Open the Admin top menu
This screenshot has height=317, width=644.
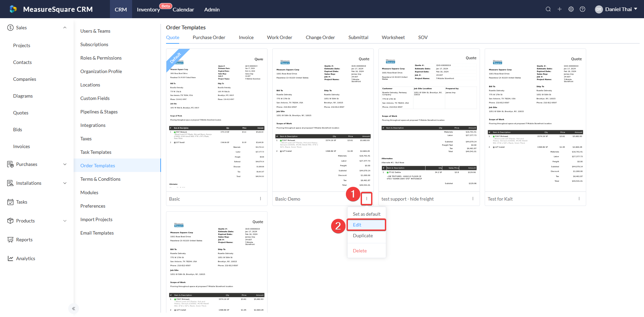212,9
